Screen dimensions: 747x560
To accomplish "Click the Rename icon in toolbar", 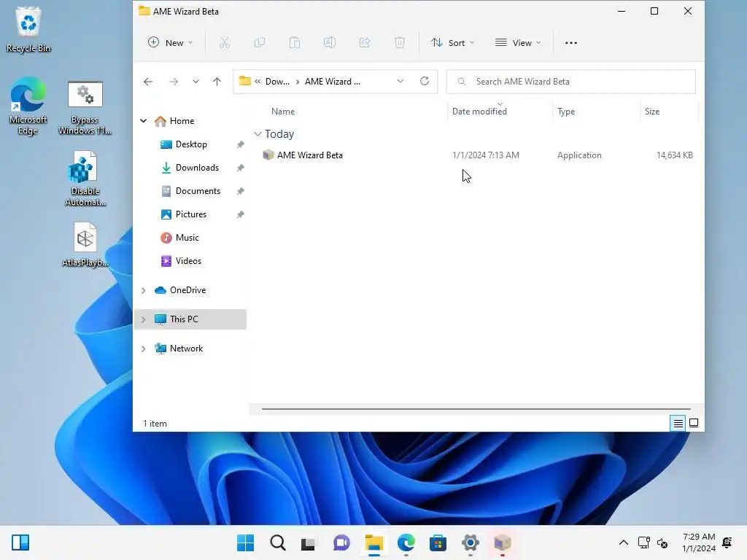I will pyautogui.click(x=330, y=43).
